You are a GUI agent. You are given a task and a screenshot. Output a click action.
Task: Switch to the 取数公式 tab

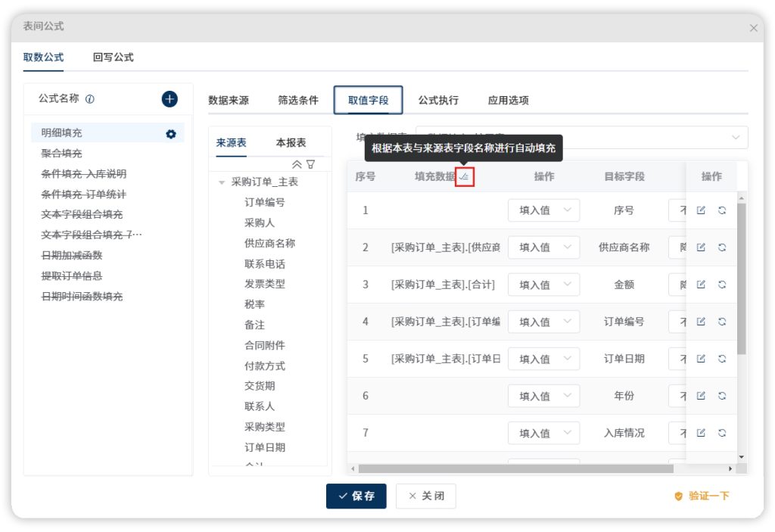point(43,58)
